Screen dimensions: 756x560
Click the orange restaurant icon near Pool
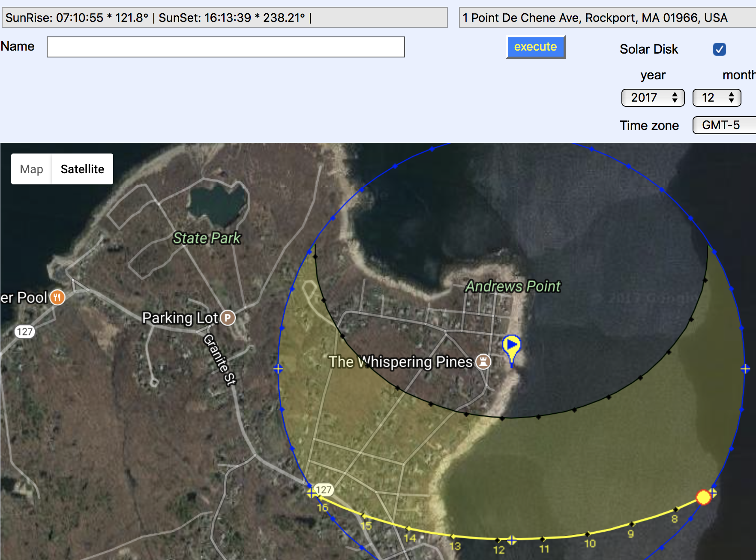57,297
